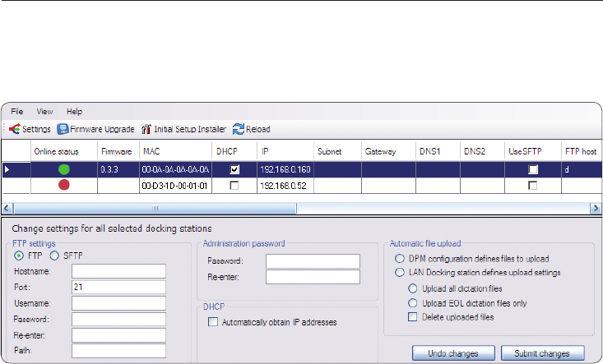Click the green online status indicator
This screenshot has height=364, width=603.
63,169
